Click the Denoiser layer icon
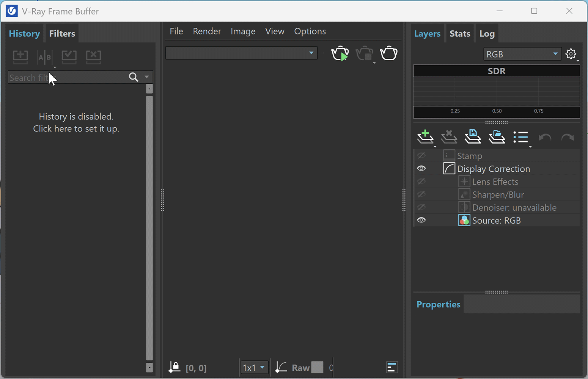Viewport: 588px width, 379px height. (464, 207)
